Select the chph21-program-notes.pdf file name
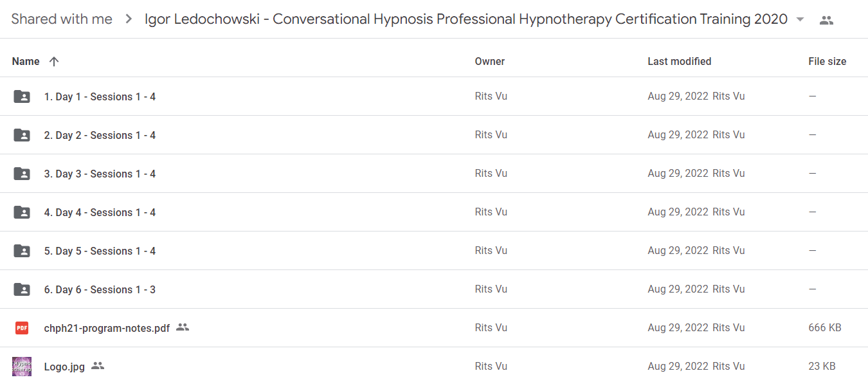The width and height of the screenshot is (868, 382). pyautogui.click(x=107, y=328)
